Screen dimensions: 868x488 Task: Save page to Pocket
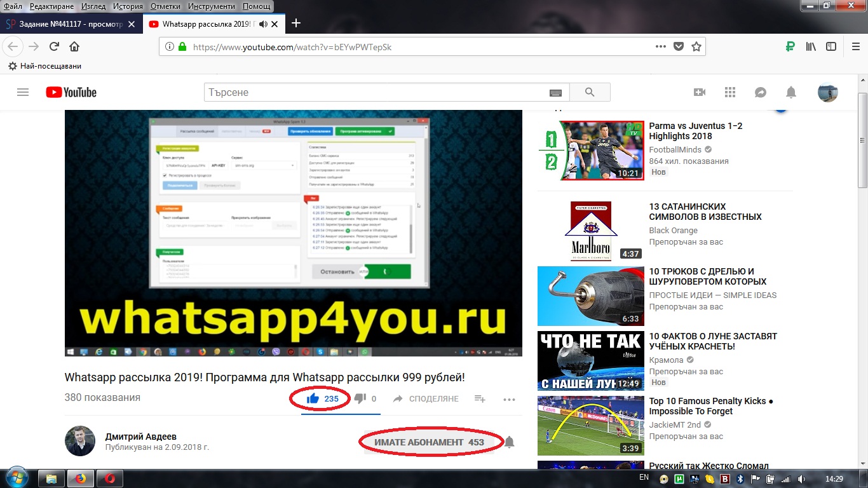click(679, 46)
